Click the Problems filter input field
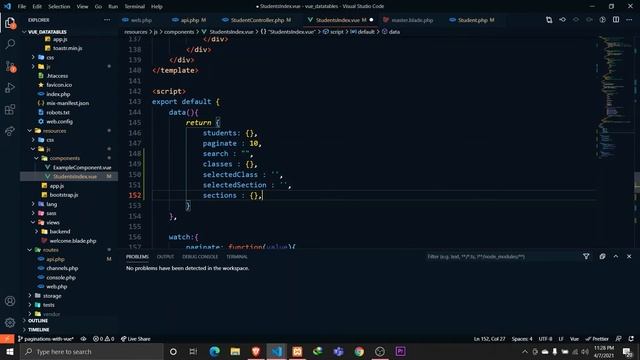This screenshot has height=360, width=640. pyautogui.click(x=502, y=256)
